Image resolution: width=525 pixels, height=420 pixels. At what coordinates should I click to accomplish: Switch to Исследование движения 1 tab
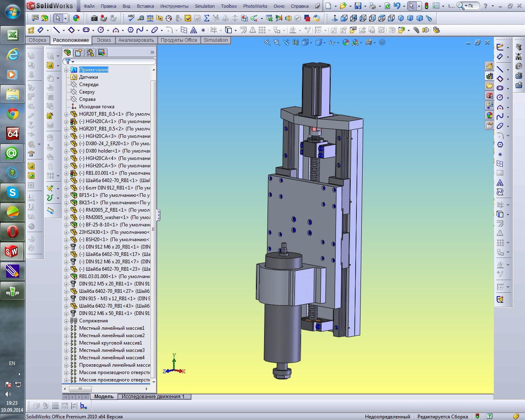(153, 397)
